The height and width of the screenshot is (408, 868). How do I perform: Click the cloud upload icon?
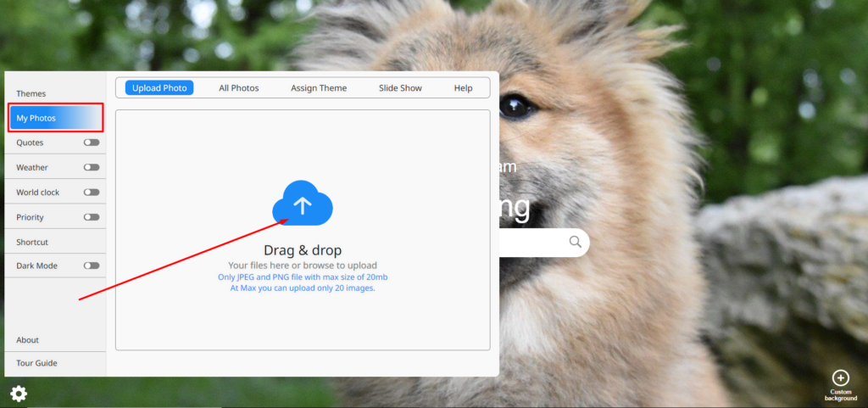click(x=303, y=204)
